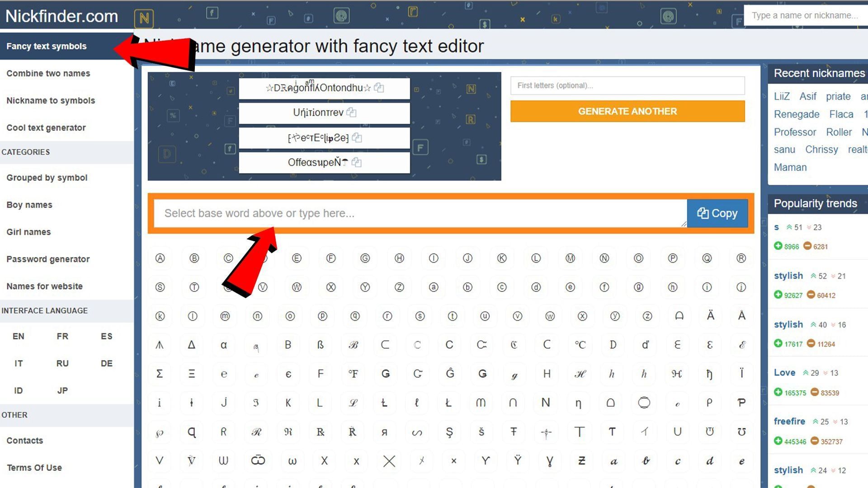
Task: Click copy icon beside OffeasupeN nickname
Action: (x=356, y=162)
